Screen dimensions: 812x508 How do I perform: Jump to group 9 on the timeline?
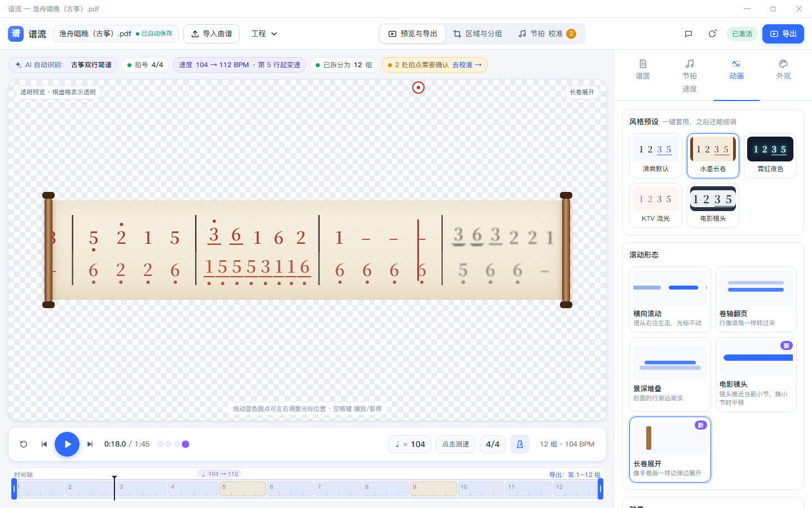click(x=433, y=489)
